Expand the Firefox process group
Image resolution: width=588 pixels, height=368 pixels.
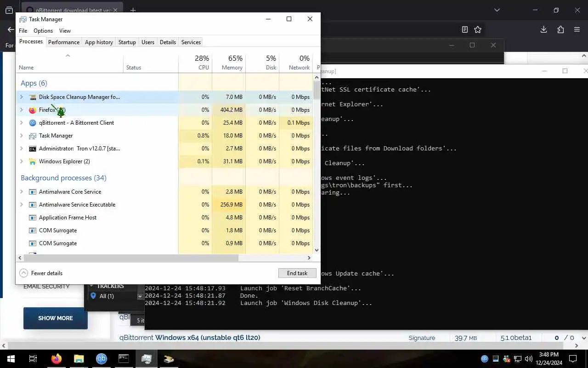click(x=22, y=110)
